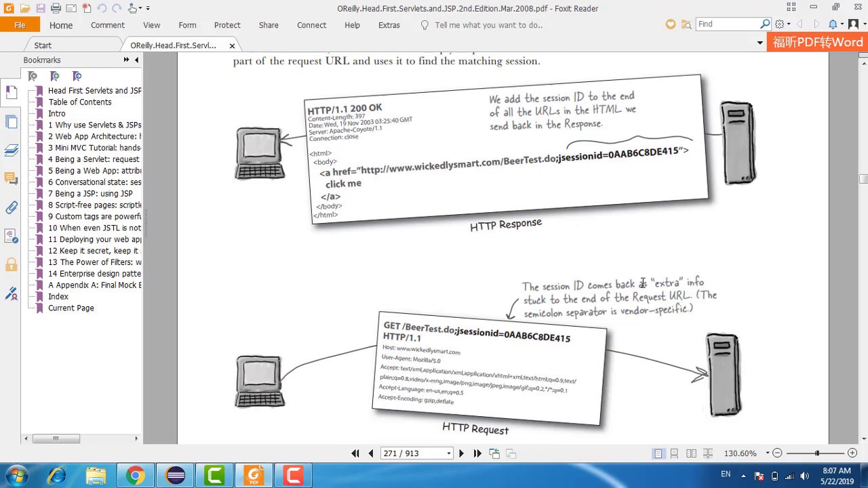
Task: Open the zoom percentage dropdown
Action: (768, 453)
